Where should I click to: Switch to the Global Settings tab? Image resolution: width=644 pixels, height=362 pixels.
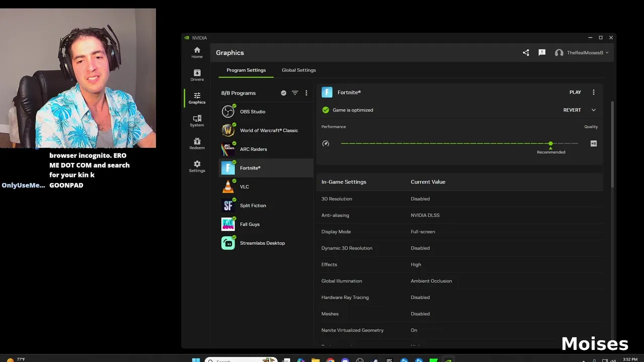click(299, 70)
